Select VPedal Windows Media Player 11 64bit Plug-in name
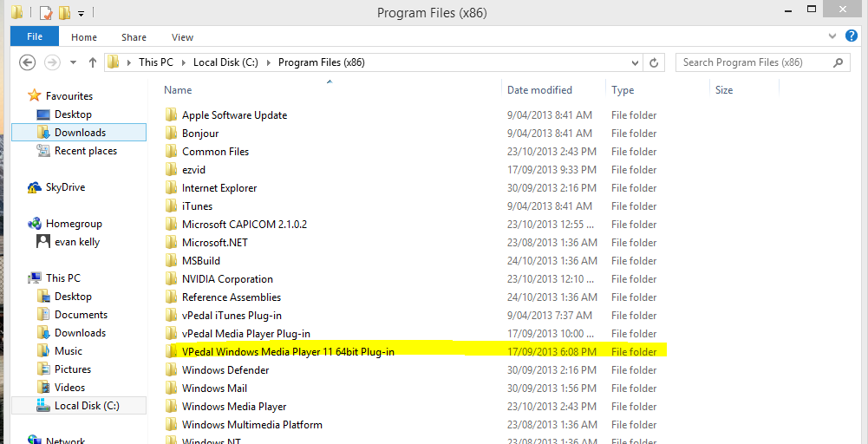The image size is (868, 444). pyautogui.click(x=288, y=352)
